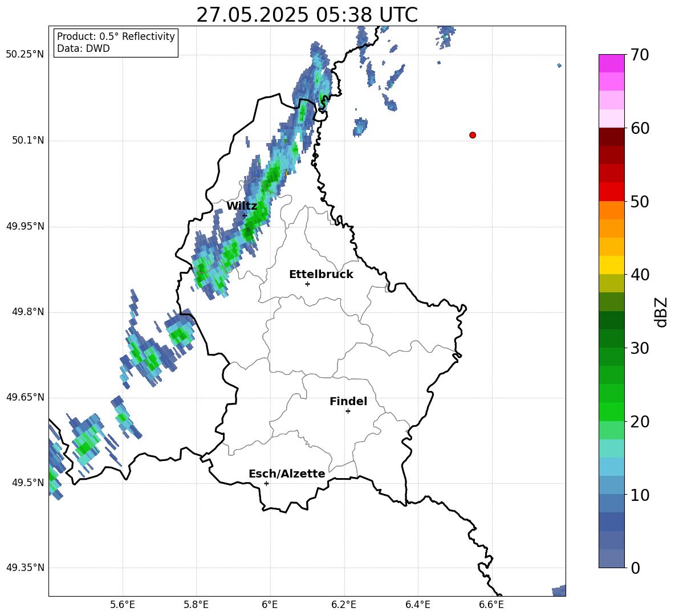Click the 6.6°E longitude label
This screenshot has height=616, width=675.
pos(491,605)
